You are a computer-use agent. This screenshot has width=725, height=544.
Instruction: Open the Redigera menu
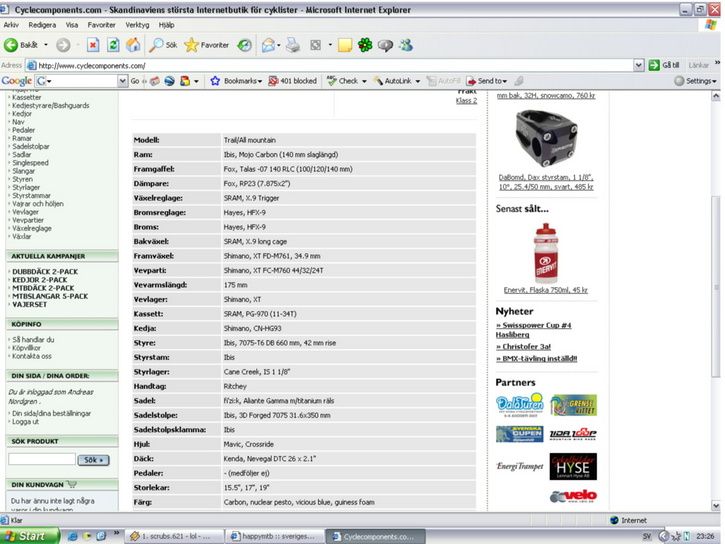click(42, 25)
